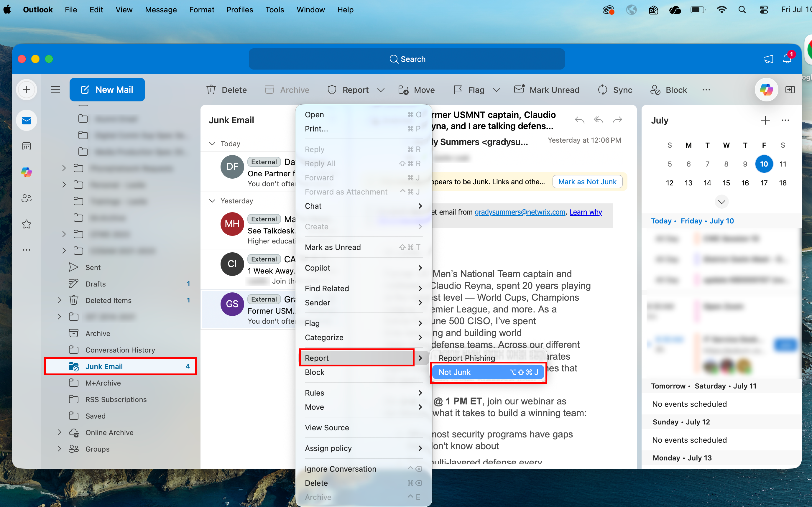Click the Search field
This screenshot has height=507, width=812.
(407, 59)
